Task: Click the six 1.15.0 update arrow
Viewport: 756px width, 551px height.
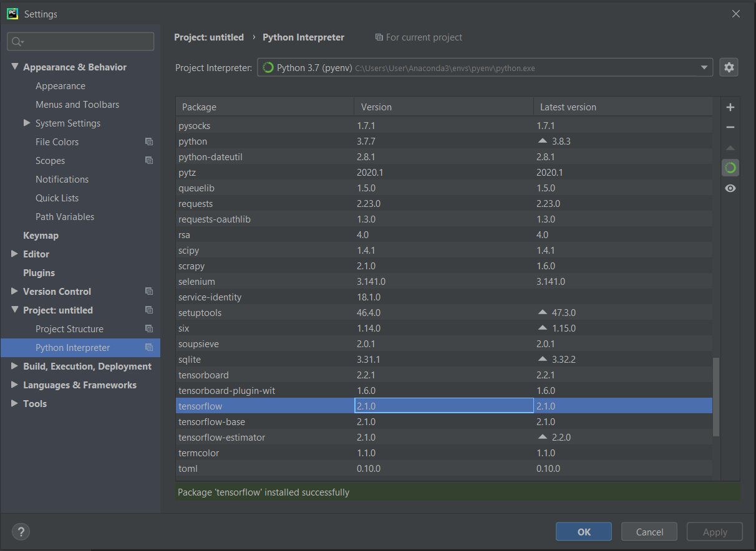Action: coord(542,328)
